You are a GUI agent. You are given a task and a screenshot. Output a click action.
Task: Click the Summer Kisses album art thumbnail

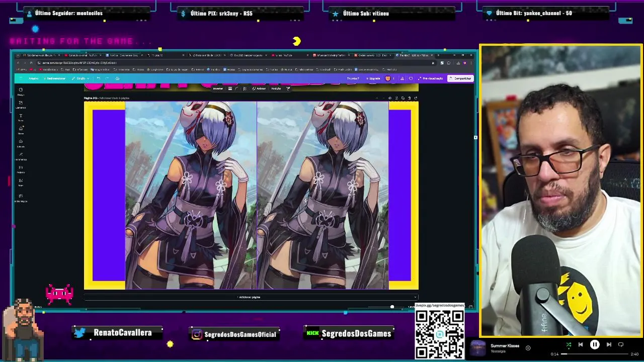pyautogui.click(x=478, y=348)
